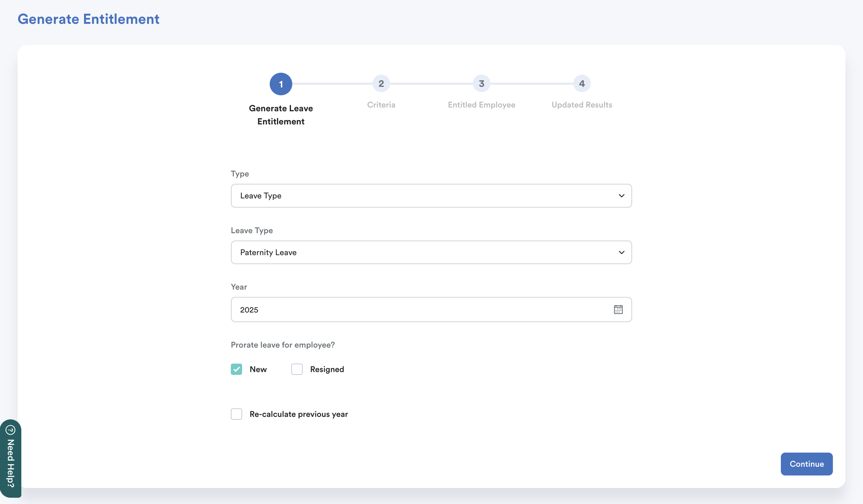863x504 pixels.
Task: Tick Re-calculate previous year checkbox
Action: [236, 414]
